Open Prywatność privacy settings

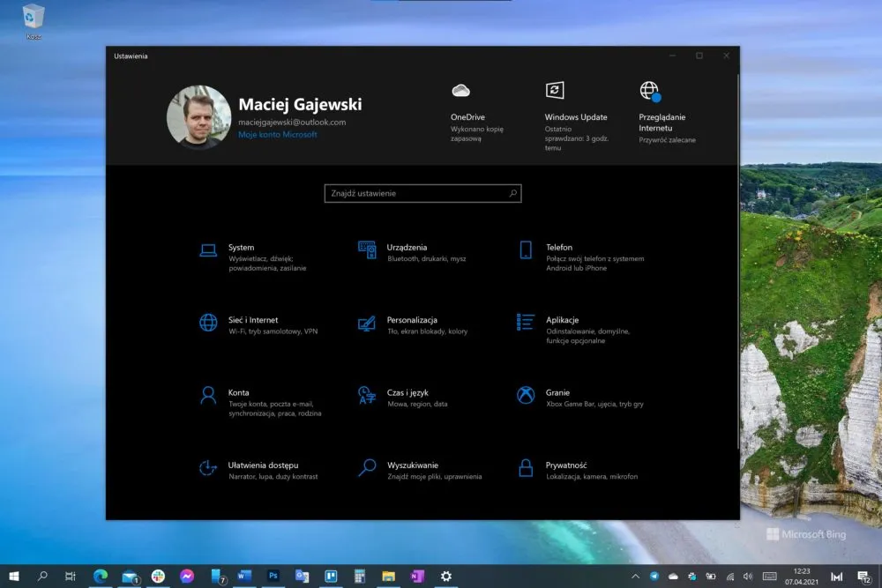pos(578,470)
